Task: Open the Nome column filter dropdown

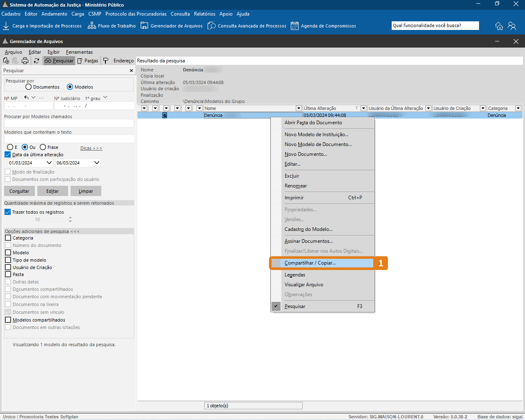Action: coord(299,108)
